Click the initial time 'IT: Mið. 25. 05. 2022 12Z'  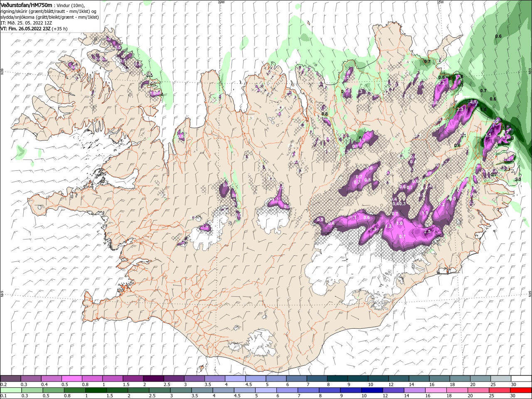[x=26, y=23]
